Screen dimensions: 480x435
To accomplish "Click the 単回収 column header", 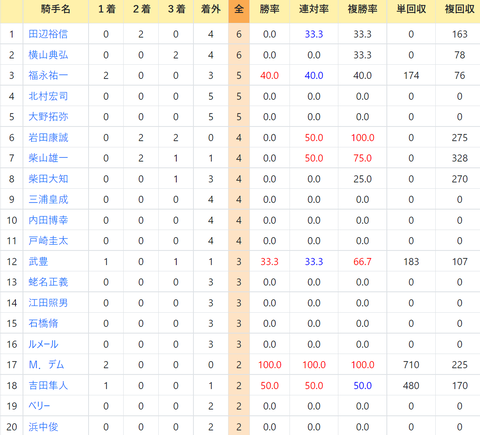I will [411, 9].
